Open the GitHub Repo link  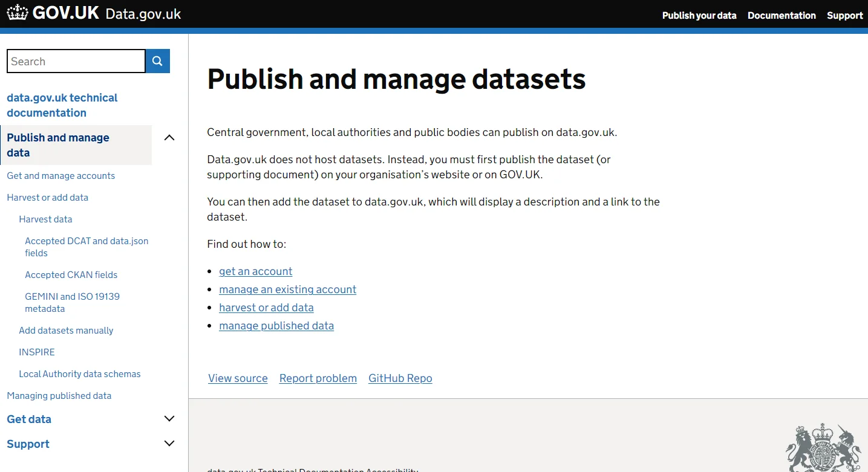400,378
